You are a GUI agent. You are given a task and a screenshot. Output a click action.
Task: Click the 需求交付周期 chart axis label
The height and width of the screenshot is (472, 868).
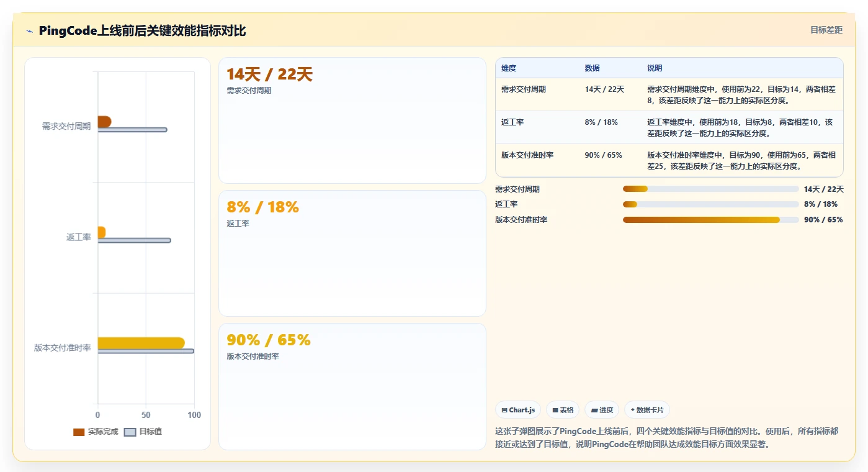(x=66, y=126)
